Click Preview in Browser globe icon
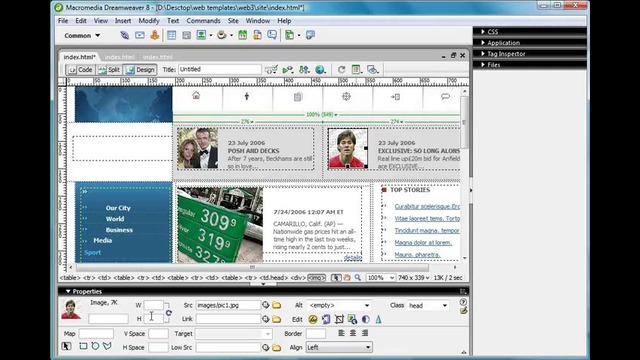 pos(320,70)
